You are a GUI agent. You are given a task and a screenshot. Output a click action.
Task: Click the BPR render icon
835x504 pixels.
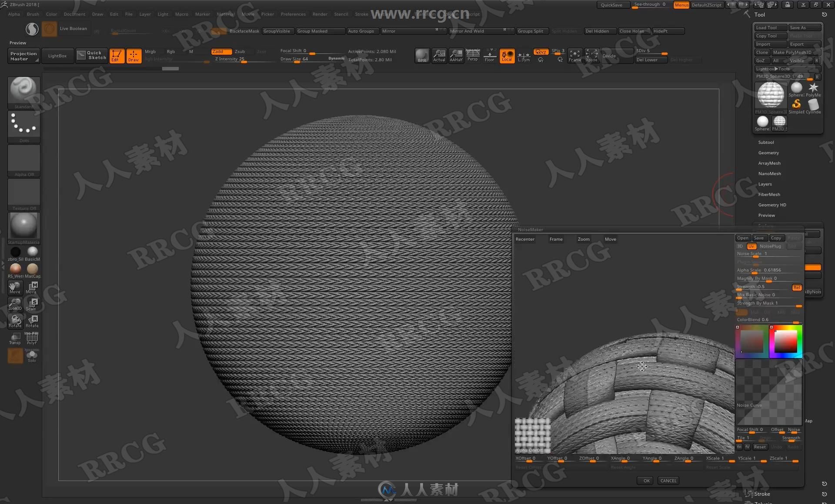click(422, 56)
